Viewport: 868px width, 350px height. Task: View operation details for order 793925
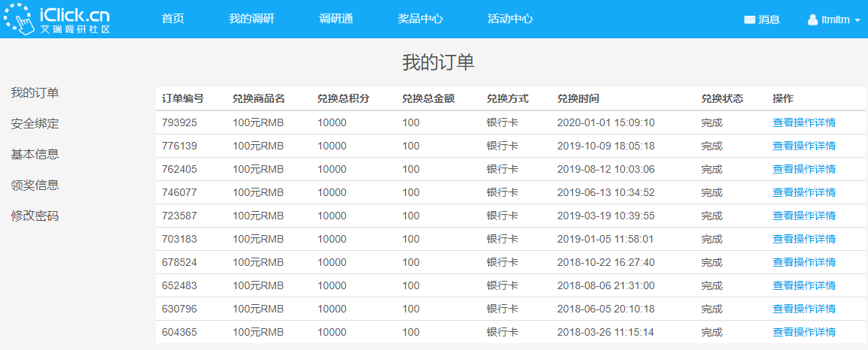[803, 122]
